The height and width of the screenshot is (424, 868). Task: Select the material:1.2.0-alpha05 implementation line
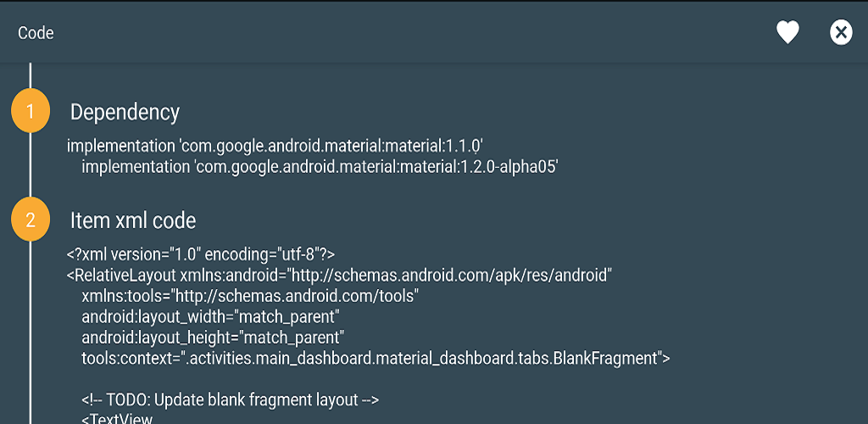[320, 166]
